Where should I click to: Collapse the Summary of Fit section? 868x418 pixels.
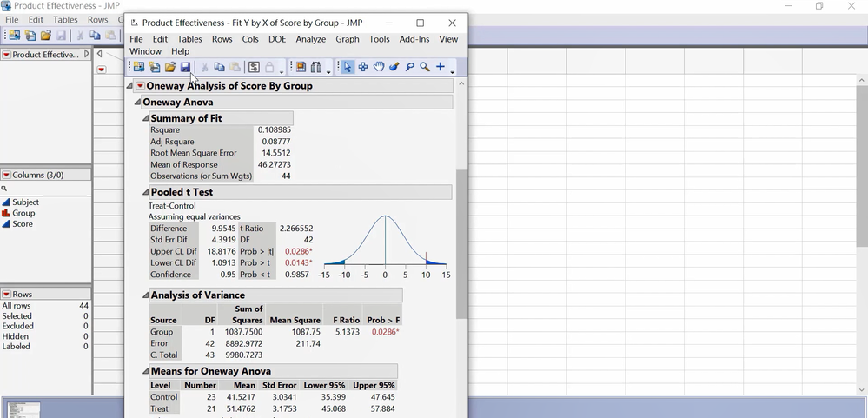146,118
